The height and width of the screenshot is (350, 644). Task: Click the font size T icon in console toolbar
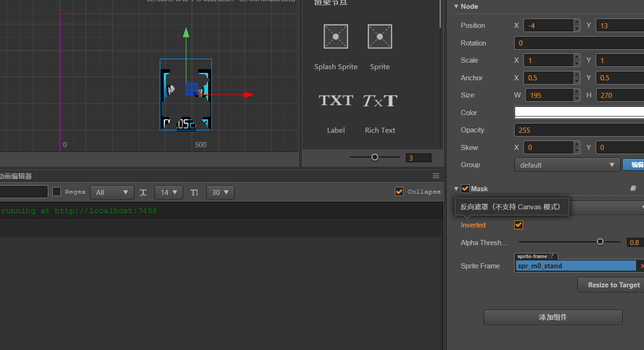pyautogui.click(x=143, y=192)
